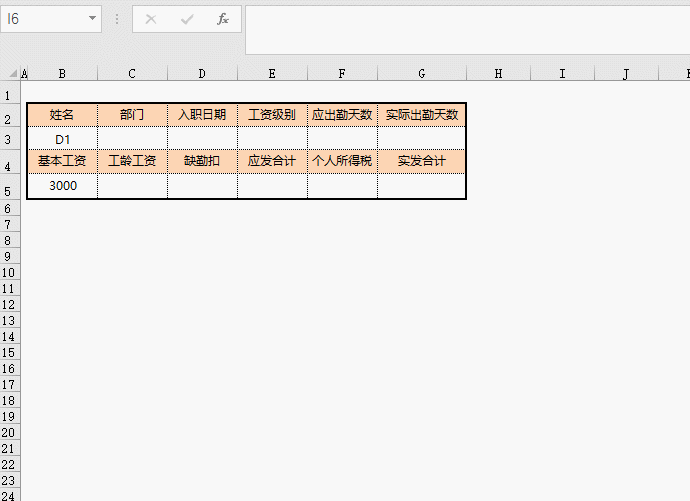Select column I header
The height and width of the screenshot is (501, 690).
click(562, 73)
